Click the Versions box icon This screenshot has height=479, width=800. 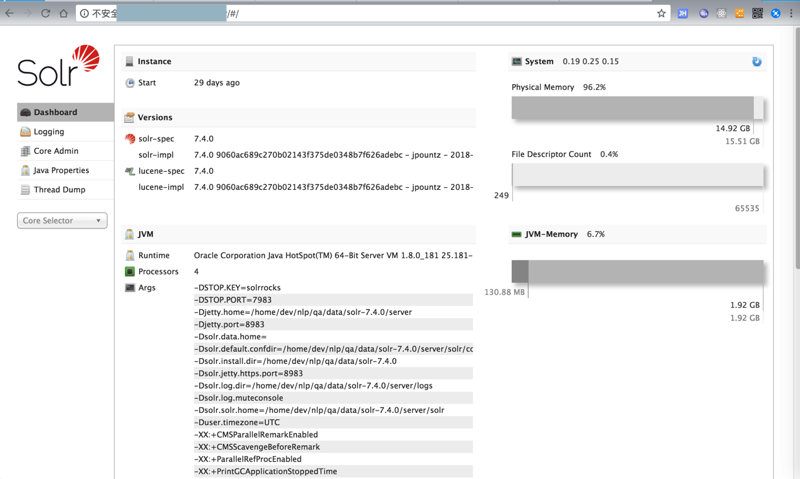coord(130,117)
